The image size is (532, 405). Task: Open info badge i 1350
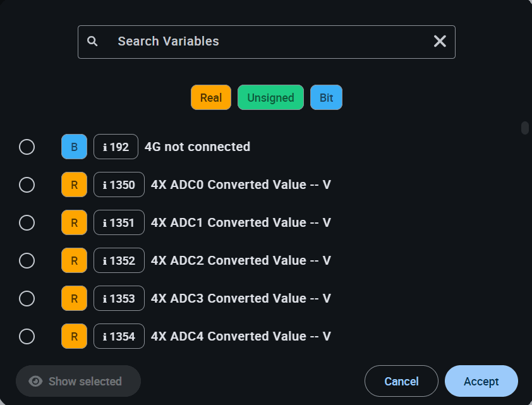tap(119, 185)
